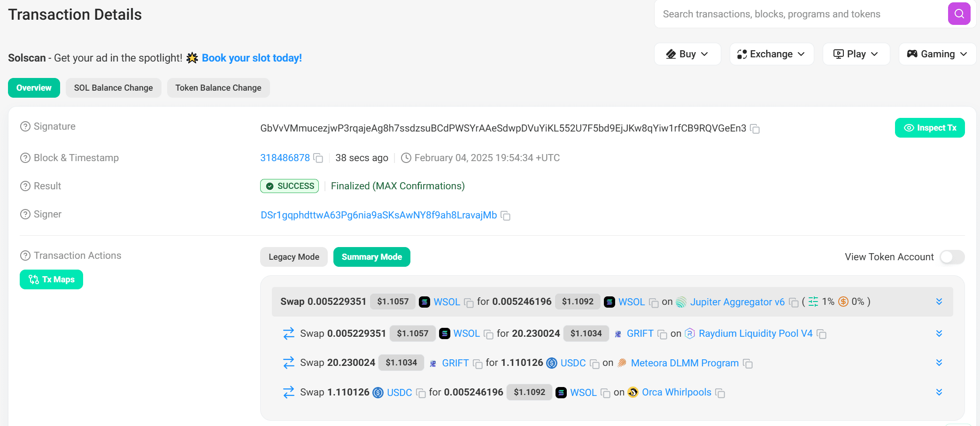Copy the Jupiter Aggregator v6 address
Viewport: 980px width, 426px height.
[x=794, y=302]
